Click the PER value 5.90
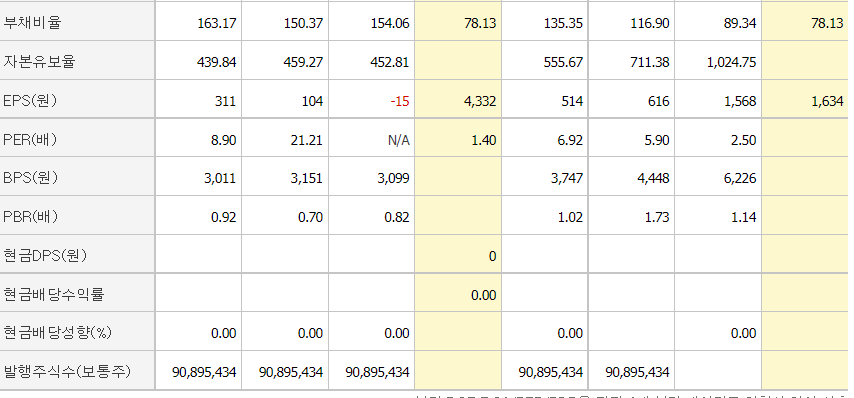 click(x=657, y=140)
